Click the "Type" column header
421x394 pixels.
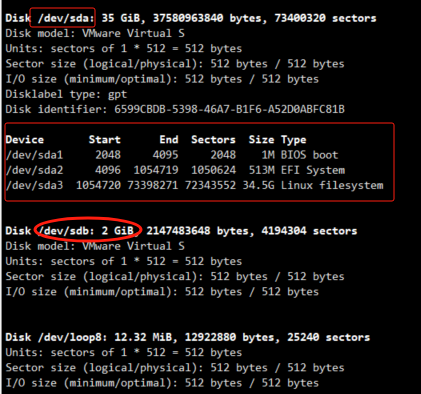point(293,140)
